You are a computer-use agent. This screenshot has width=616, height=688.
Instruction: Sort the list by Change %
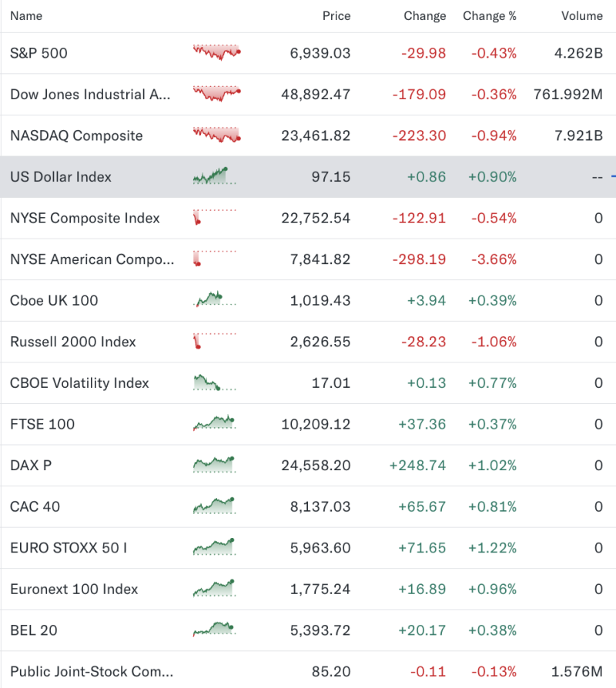point(490,15)
